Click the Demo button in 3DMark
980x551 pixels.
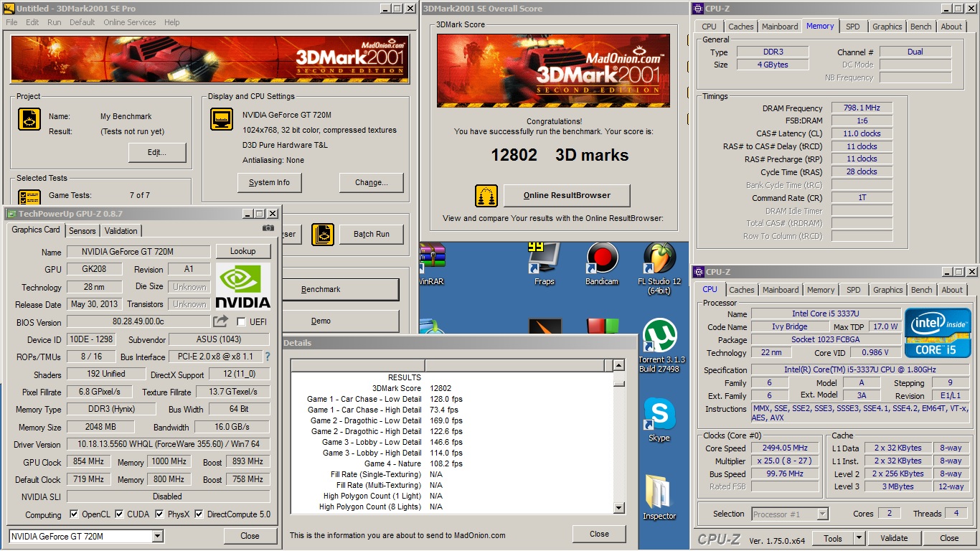point(339,321)
